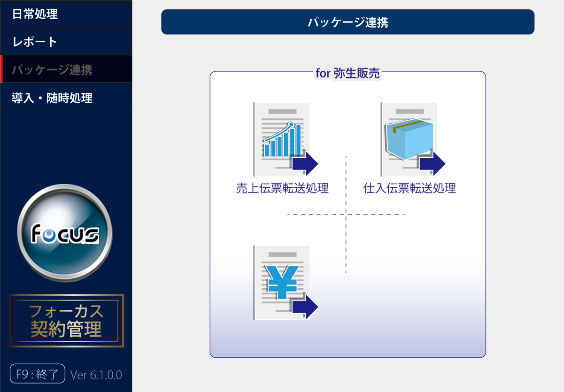The height and width of the screenshot is (392, 564).
Task: Click the round Focus logo
Action: (x=65, y=233)
